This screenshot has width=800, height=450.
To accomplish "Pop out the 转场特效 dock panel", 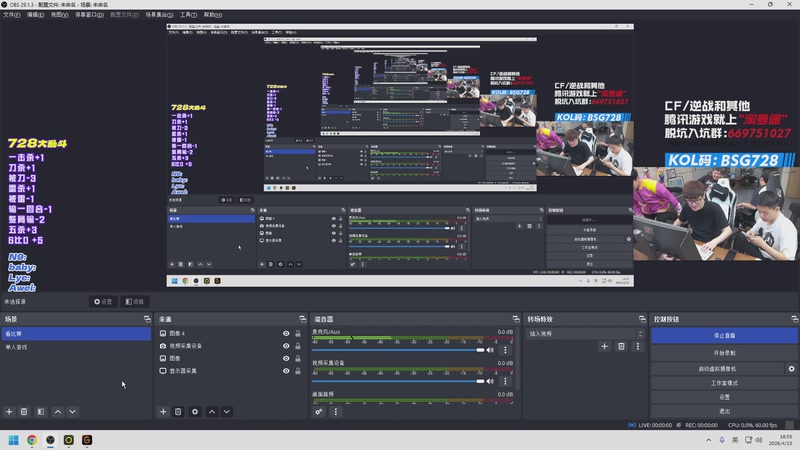I will point(642,319).
